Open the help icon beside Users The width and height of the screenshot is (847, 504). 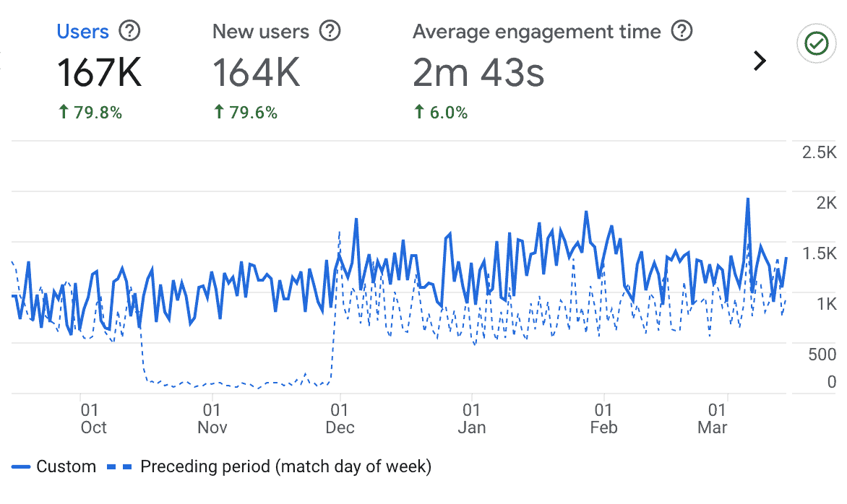(129, 31)
